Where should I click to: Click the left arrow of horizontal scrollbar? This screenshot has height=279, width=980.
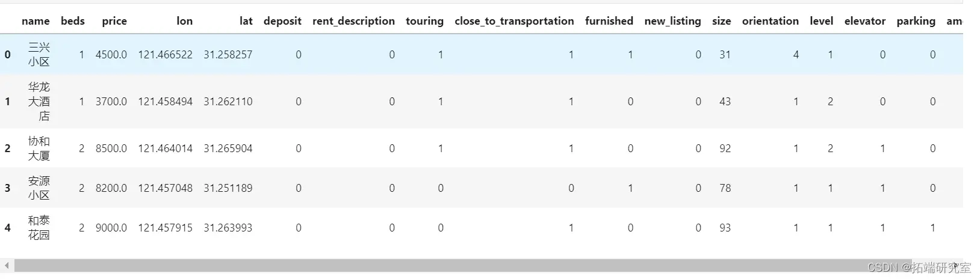point(7,265)
